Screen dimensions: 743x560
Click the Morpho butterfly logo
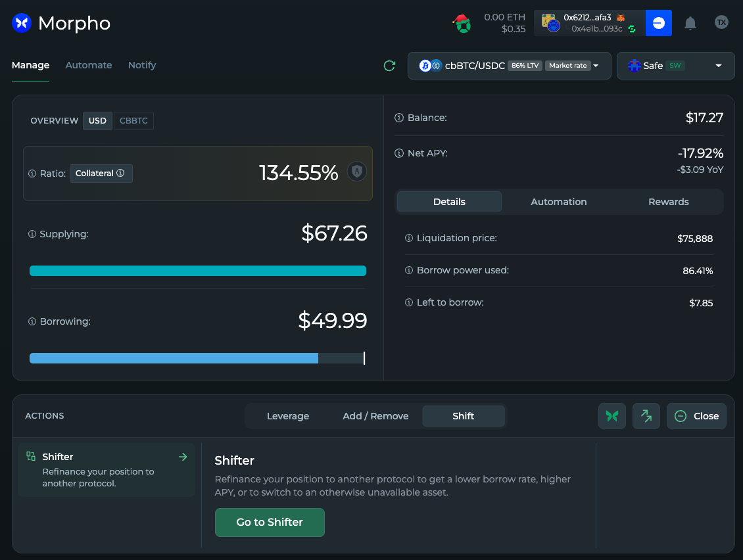(x=21, y=23)
